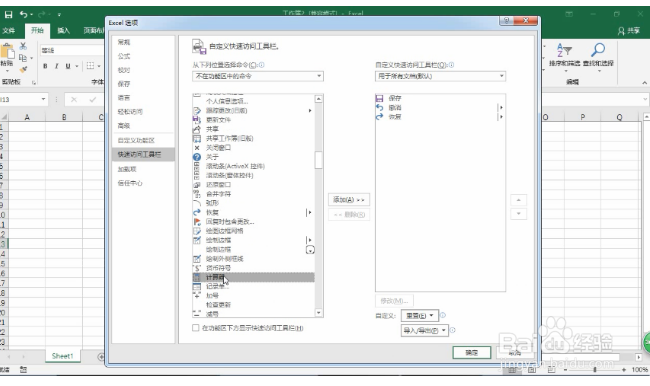Click the Paste icon in Excel ribbon
Screen dimensions: 650x386
pyautogui.click(x=7, y=52)
